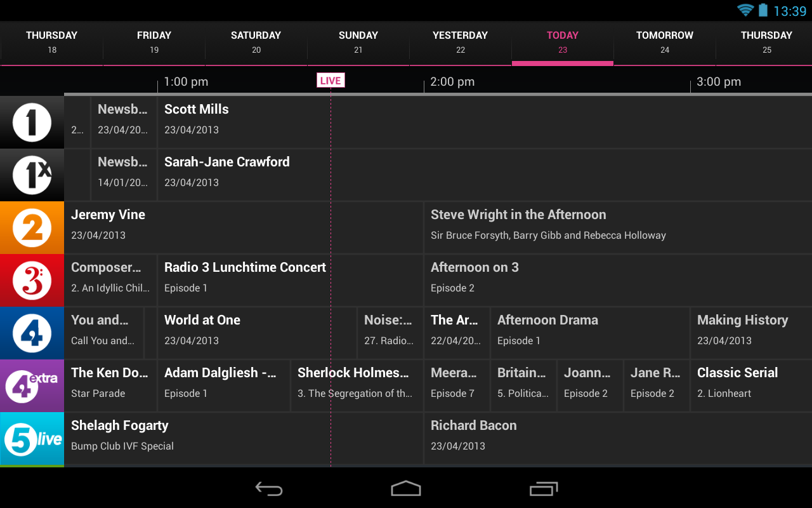
Task: Open the BBC Radio 1Xtra station logo
Action: 32,175
